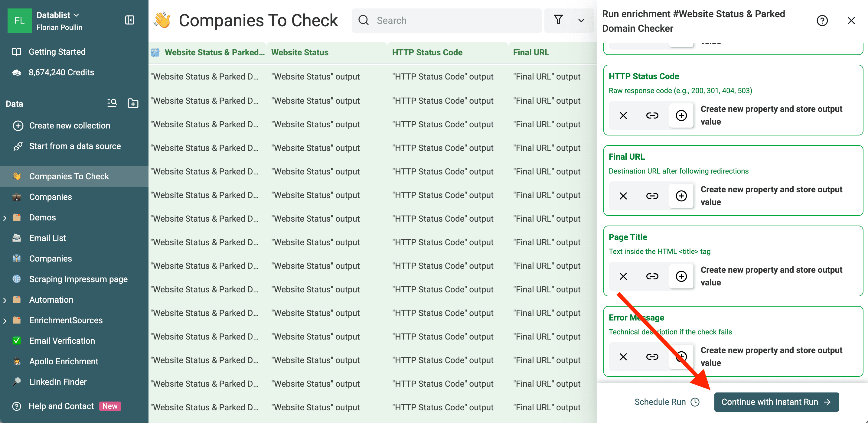The width and height of the screenshot is (868, 423).
Task: Open the filter options dropdown chevron
Action: tap(581, 21)
